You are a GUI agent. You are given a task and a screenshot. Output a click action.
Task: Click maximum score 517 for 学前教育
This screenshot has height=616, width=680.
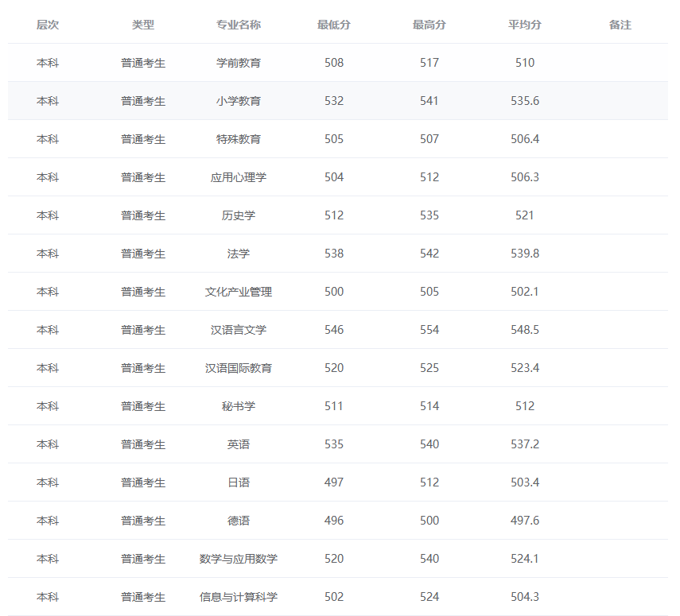pos(429,63)
